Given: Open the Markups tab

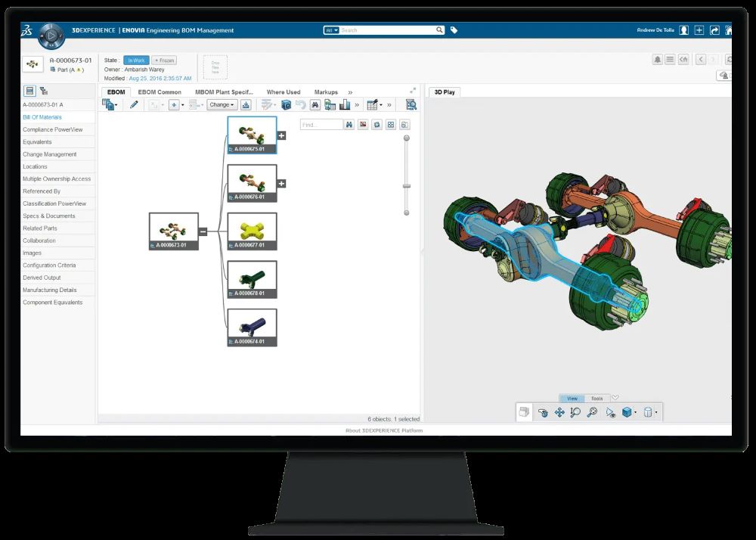Looking at the screenshot, I should point(326,92).
